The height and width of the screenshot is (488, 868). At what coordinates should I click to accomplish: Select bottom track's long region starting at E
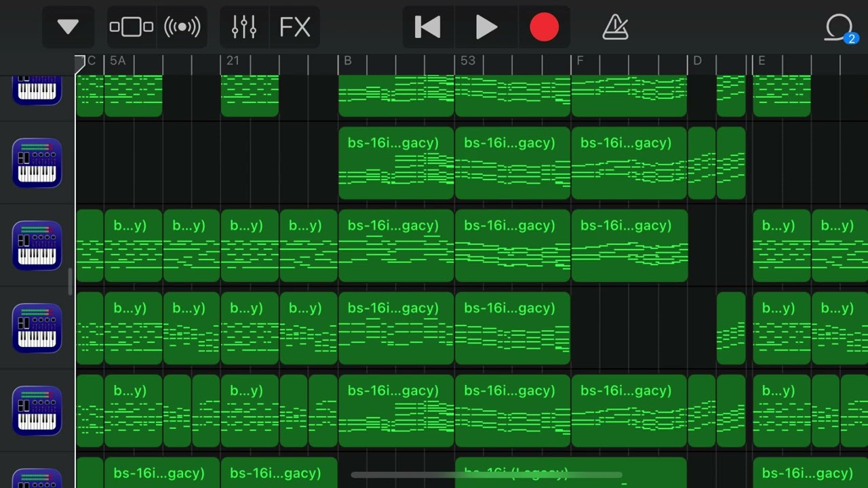tap(810, 472)
